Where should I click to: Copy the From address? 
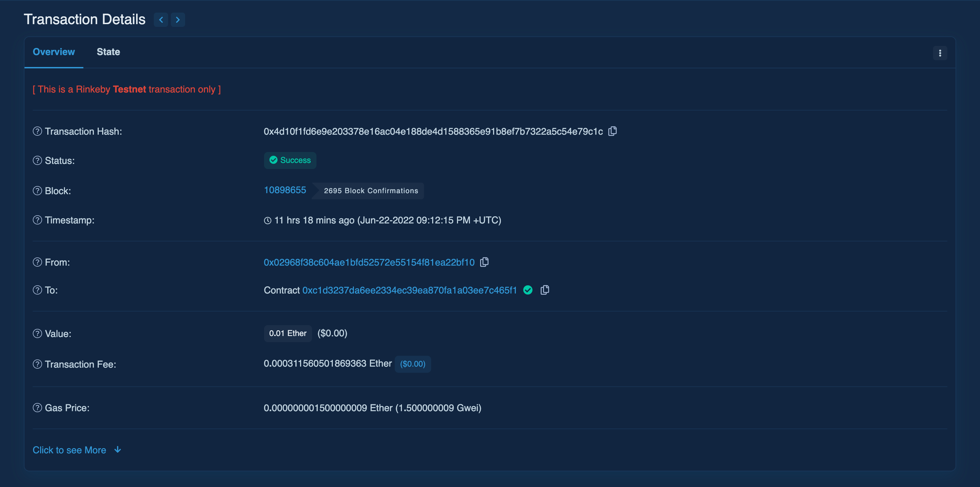[484, 262]
